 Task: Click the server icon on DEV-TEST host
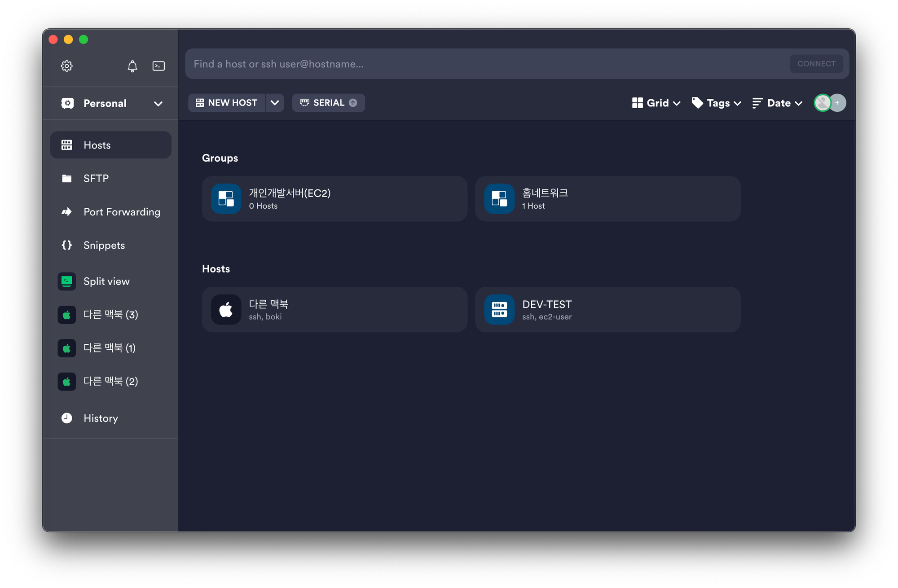[499, 309]
